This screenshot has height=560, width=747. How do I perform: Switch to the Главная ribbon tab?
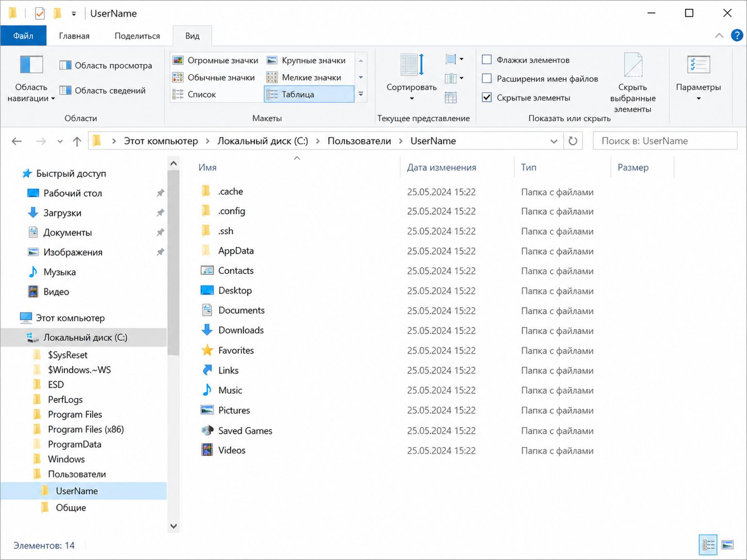tap(74, 36)
